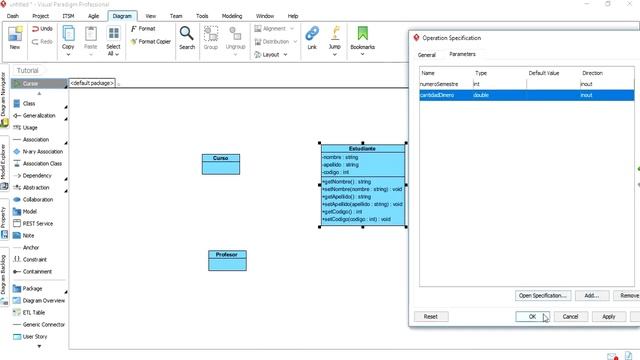The height and width of the screenshot is (360, 640).
Task: Click the Add... parameter button
Action: point(592,296)
